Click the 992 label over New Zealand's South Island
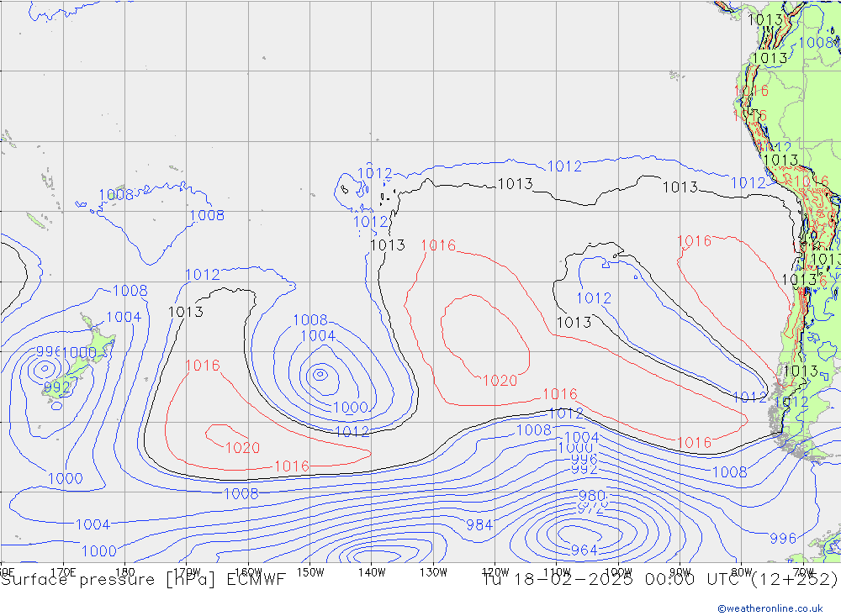 pos(57,387)
